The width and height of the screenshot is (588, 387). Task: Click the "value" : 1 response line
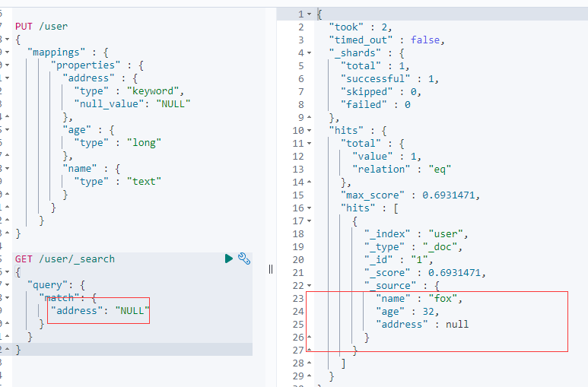point(386,157)
